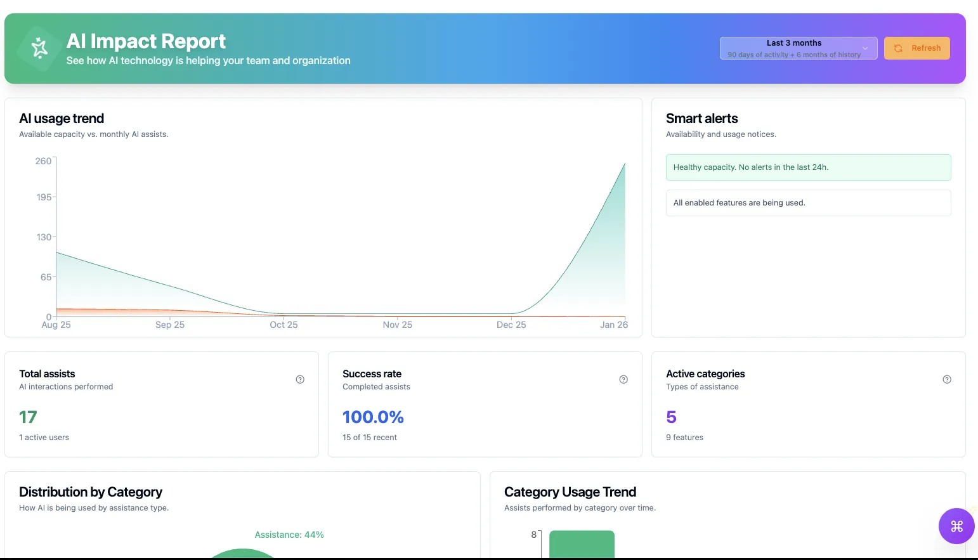Select the All enabled features alert
The height and width of the screenshot is (560, 978).
point(808,203)
